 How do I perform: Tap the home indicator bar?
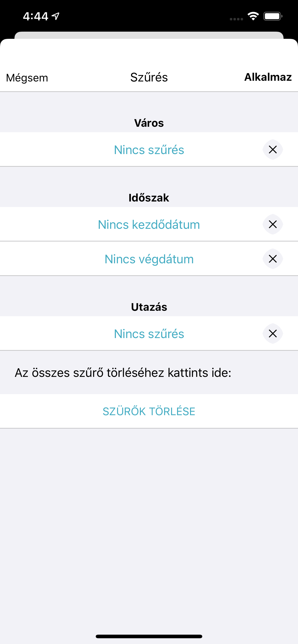[149, 636]
